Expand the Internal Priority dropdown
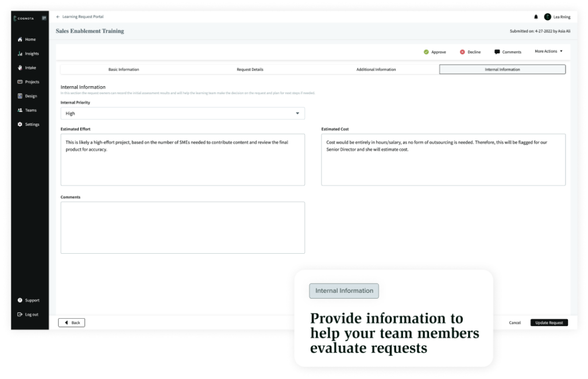The width and height of the screenshot is (588, 379). point(183,114)
